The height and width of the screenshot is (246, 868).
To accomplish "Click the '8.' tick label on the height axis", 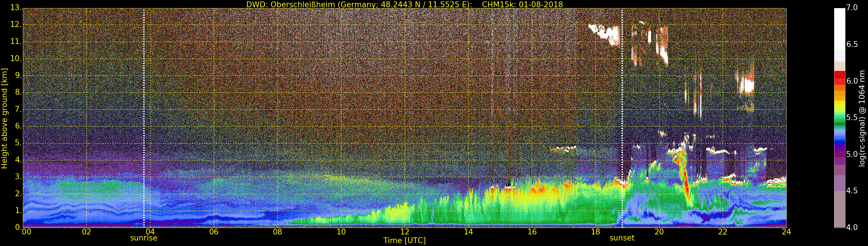I will [x=18, y=92].
